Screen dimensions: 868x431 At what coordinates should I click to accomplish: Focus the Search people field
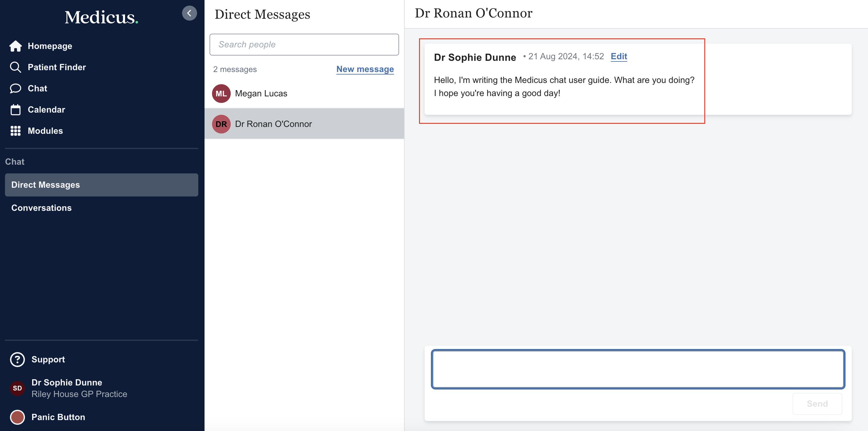304,45
